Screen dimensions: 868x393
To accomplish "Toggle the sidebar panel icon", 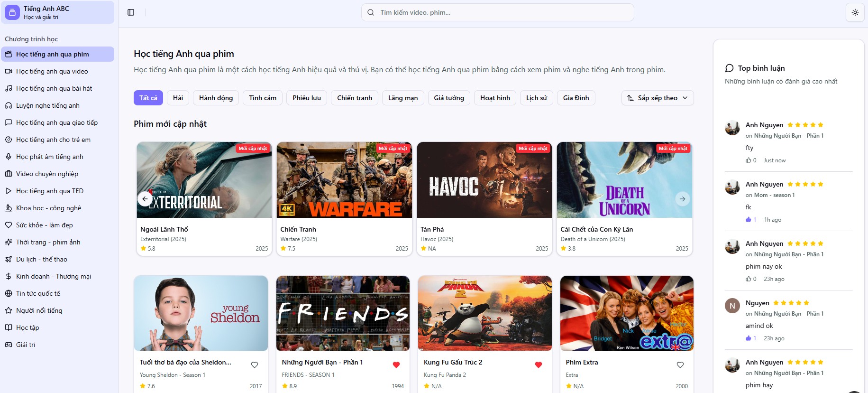I will 131,12.
